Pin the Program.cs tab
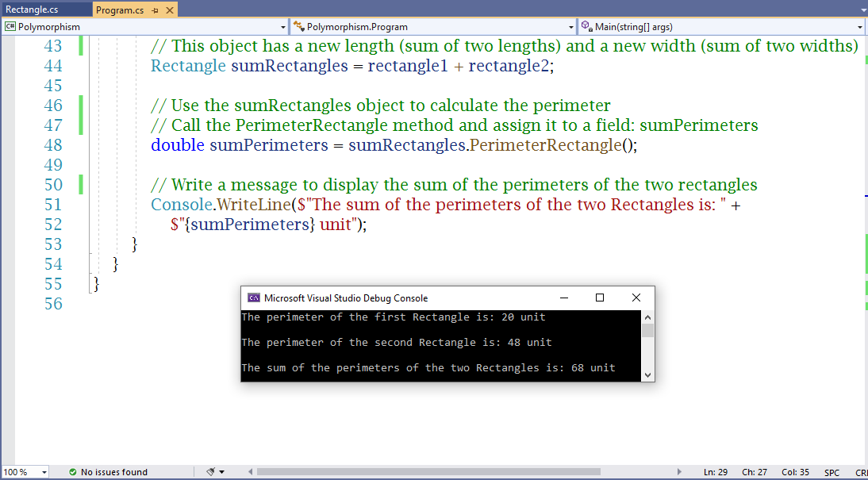The height and width of the screenshot is (480, 868). [x=155, y=10]
